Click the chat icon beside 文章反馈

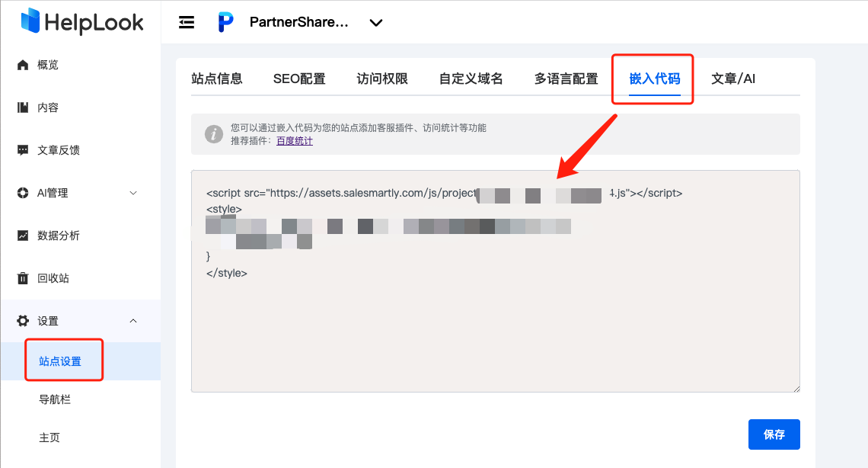pos(23,150)
